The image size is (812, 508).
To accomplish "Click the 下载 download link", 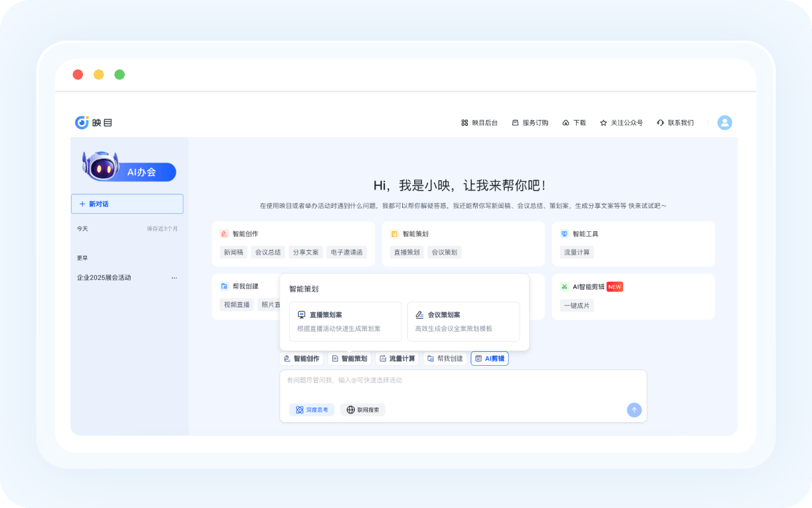I will tap(574, 123).
